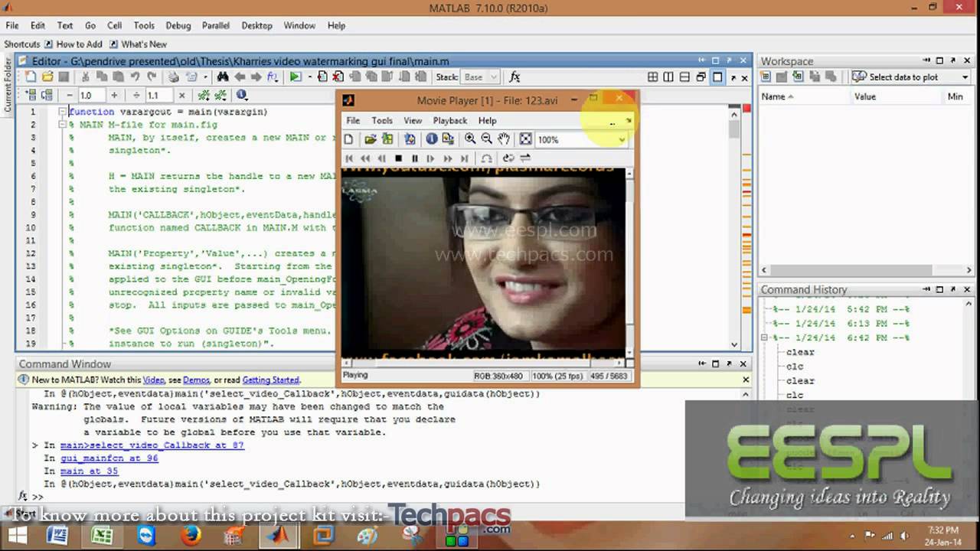
Task: Open Firefox from the taskbar
Action: coord(190,534)
